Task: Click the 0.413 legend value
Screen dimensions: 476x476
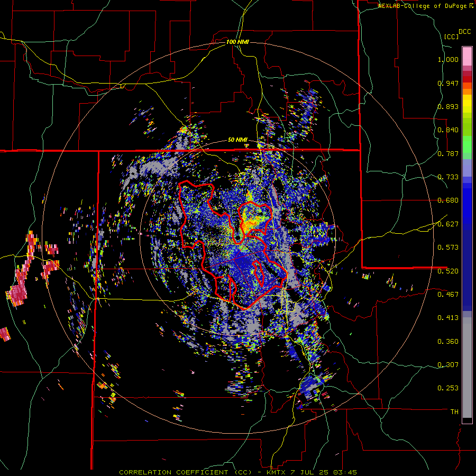Action: tap(448, 318)
